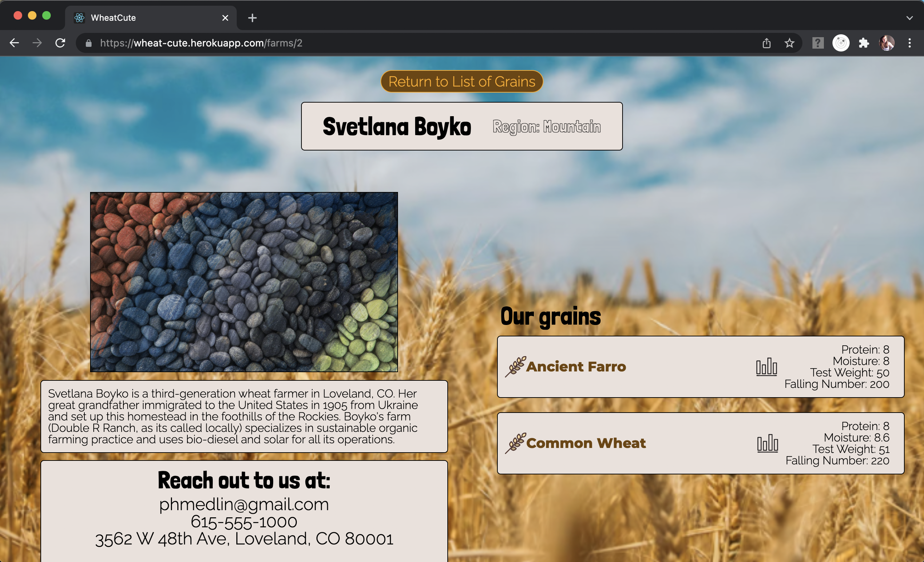924x562 pixels.
Task: Select the WheatCute tab
Action: [x=151, y=18]
